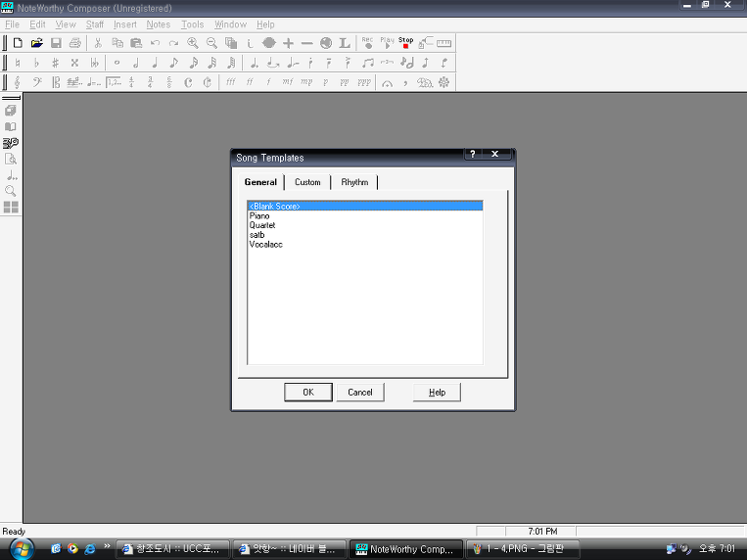Click Cancel in Song Templates dialog
The width and height of the screenshot is (747, 560).
click(x=360, y=393)
